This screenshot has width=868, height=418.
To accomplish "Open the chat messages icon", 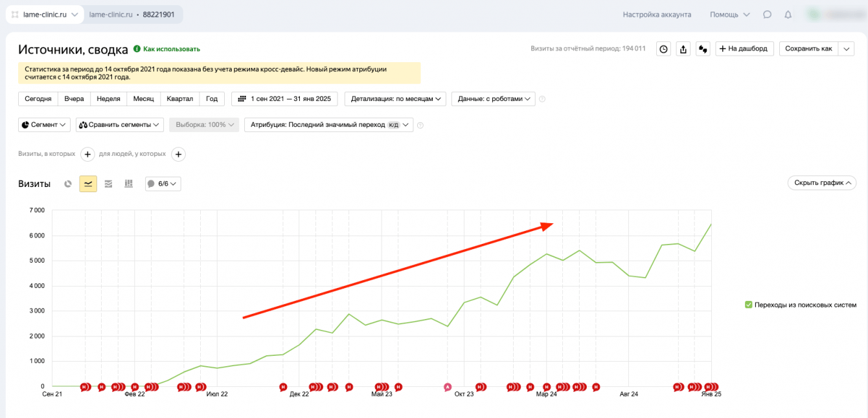I will pyautogui.click(x=767, y=14).
